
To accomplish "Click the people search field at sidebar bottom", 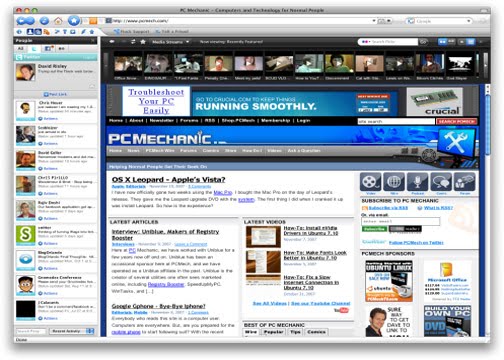I will (x=31, y=331).
